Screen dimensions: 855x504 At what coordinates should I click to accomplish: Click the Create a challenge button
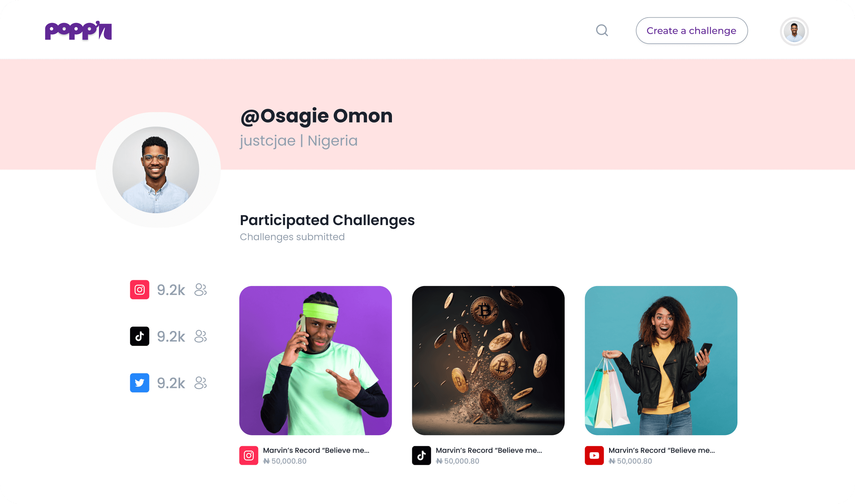tap(691, 30)
